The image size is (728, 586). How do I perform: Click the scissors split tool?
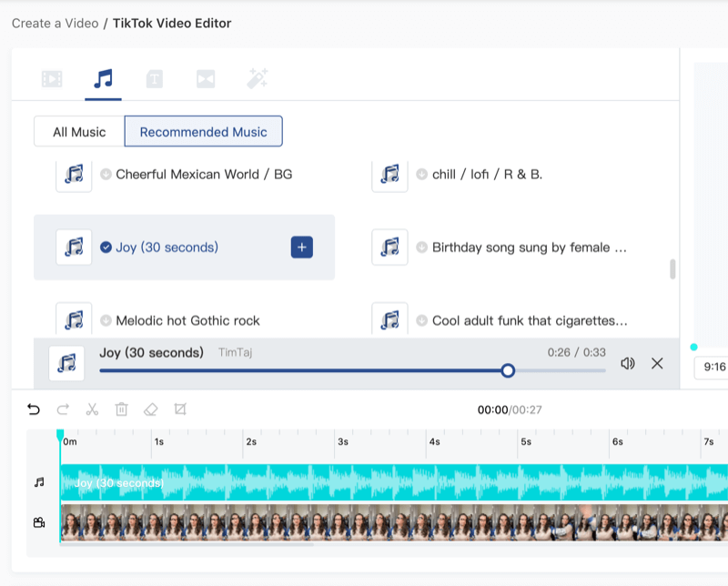(x=92, y=409)
